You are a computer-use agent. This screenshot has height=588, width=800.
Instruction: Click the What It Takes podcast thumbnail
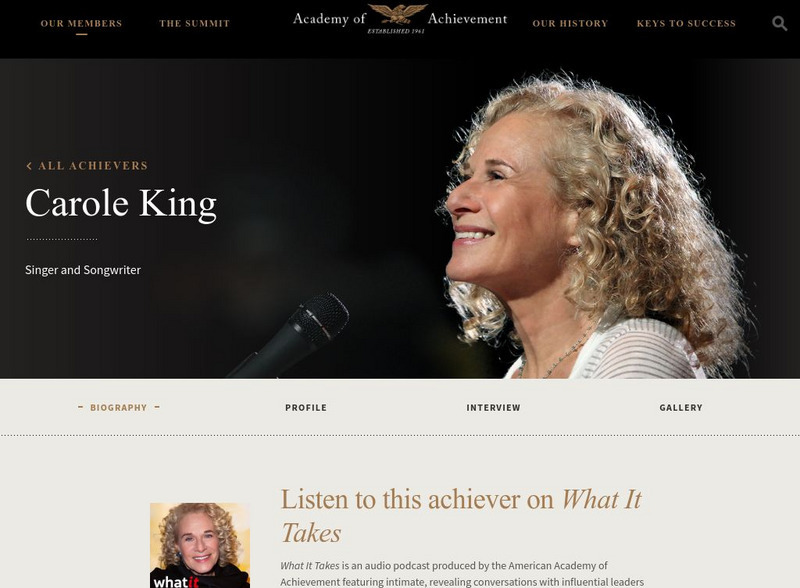coord(199,546)
